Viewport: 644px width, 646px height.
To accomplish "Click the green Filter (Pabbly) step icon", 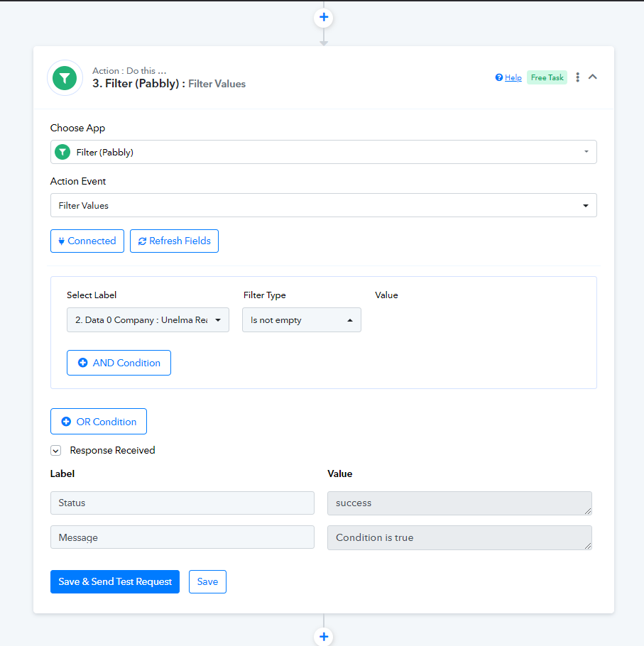I will point(65,78).
